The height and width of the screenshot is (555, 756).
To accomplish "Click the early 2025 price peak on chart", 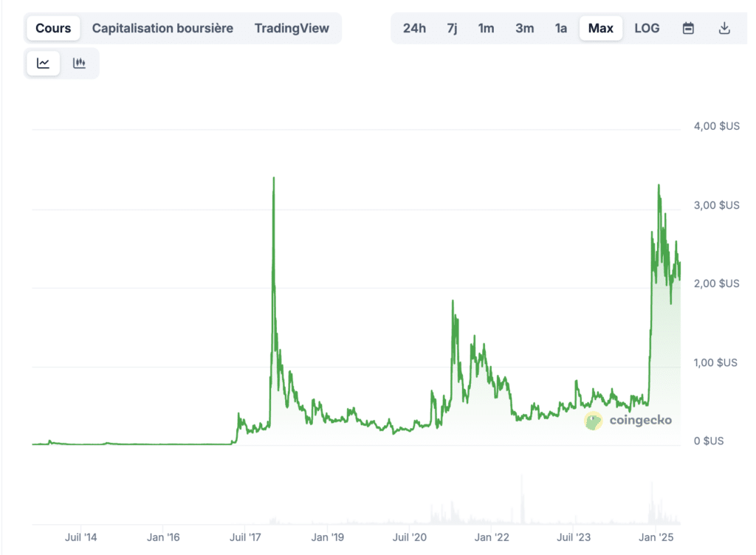I will coord(659,185).
